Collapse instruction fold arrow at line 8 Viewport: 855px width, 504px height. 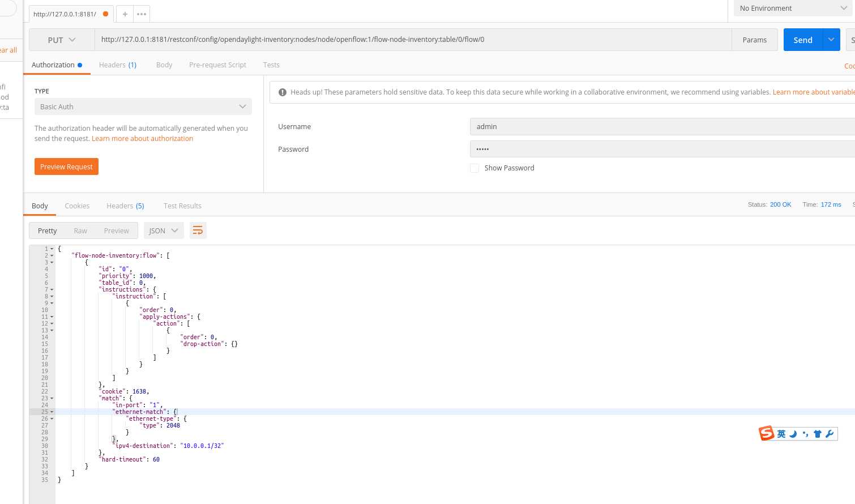(52, 296)
